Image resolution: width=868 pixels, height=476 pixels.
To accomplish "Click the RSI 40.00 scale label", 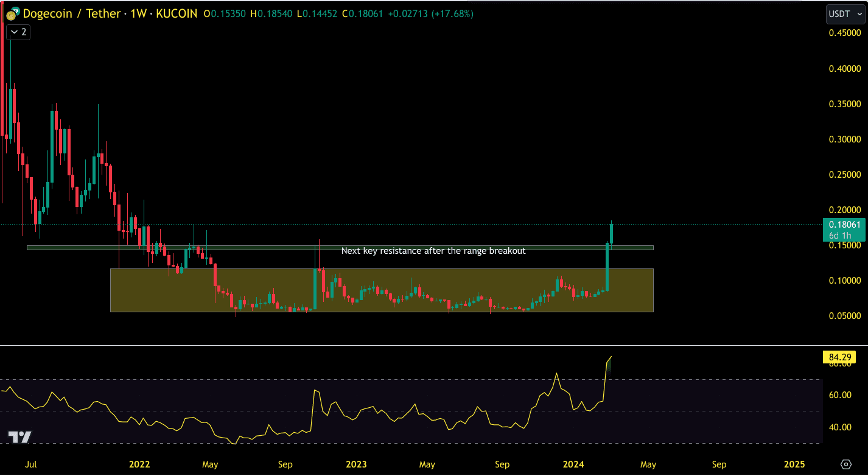I will tap(839, 427).
